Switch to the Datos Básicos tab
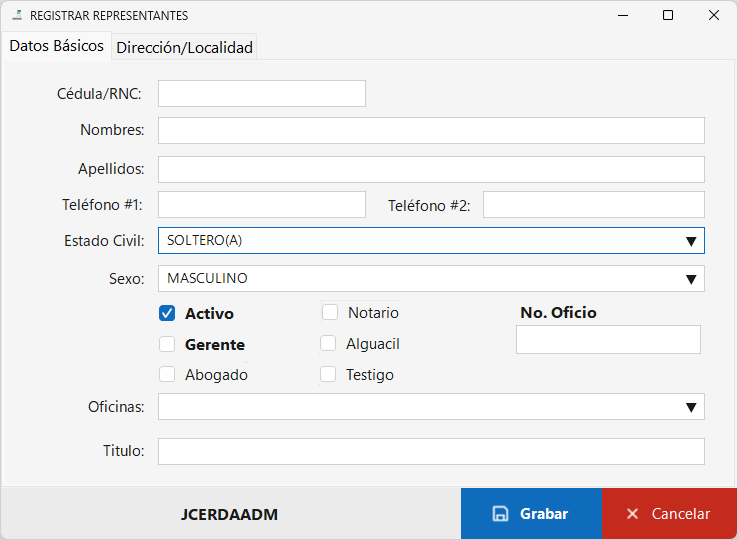This screenshot has height=540, width=738. (x=56, y=46)
